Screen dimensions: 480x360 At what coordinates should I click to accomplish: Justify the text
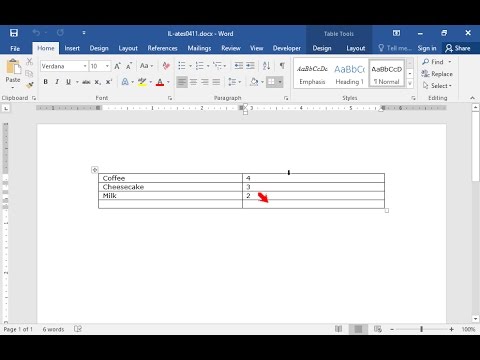(216, 82)
